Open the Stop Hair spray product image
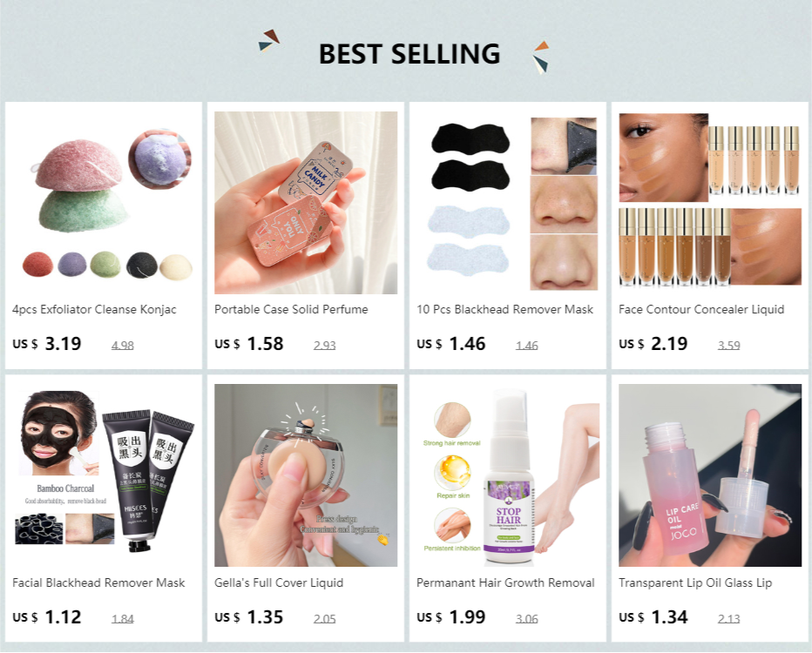The width and height of the screenshot is (812, 653). tap(508, 475)
